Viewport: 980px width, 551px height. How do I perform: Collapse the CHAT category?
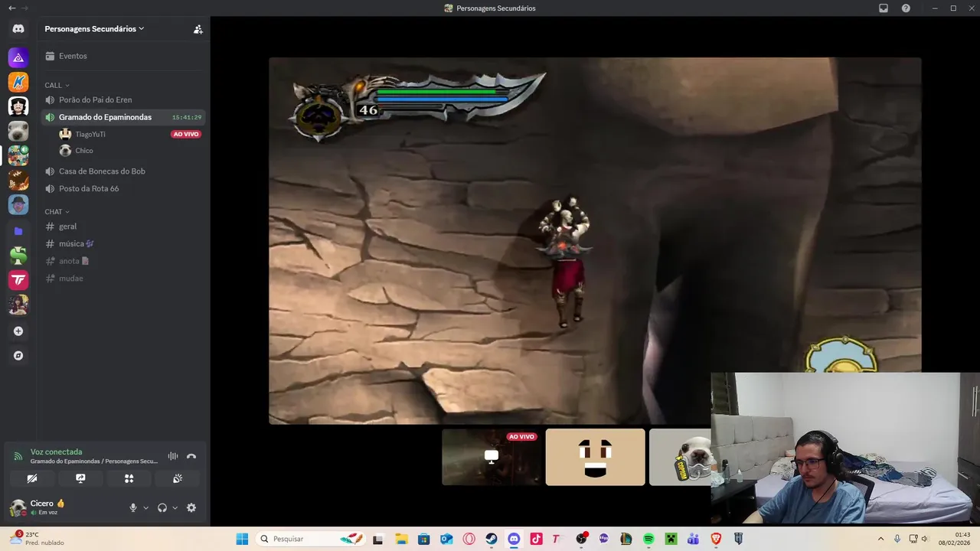[x=57, y=211]
